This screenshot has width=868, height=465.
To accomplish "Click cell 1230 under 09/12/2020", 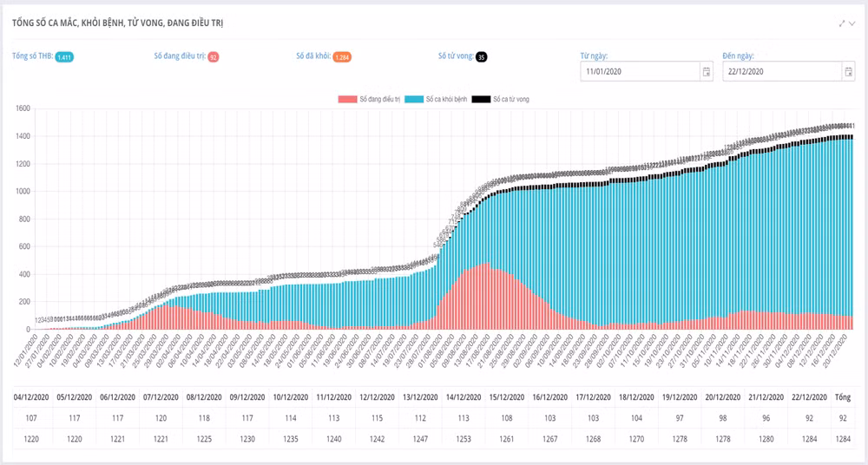I will click(247, 439).
